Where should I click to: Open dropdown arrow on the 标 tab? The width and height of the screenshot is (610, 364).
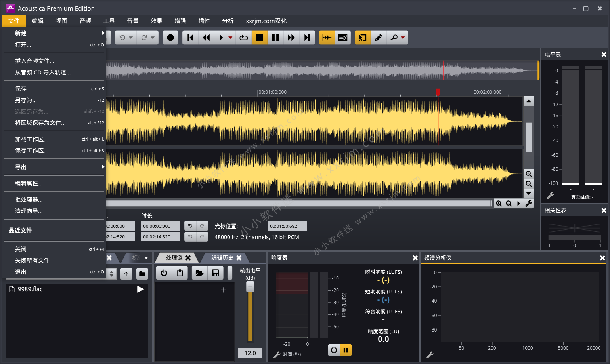point(146,258)
